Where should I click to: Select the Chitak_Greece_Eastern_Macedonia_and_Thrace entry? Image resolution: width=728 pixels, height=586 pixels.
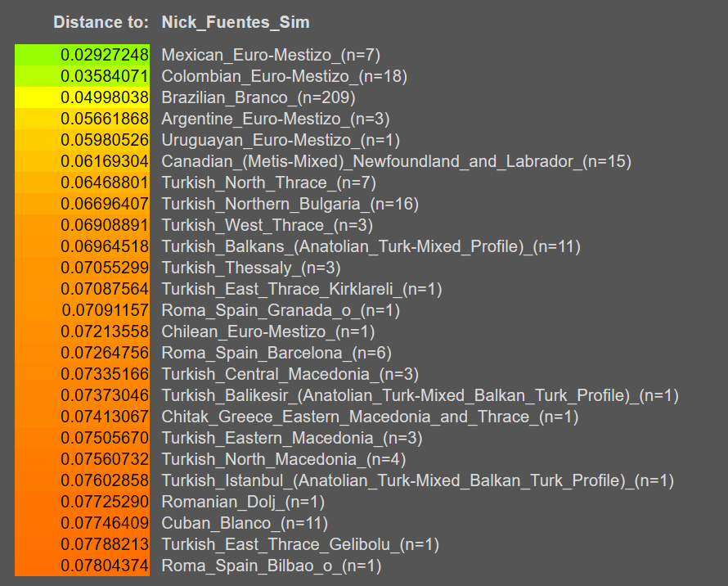370,417
